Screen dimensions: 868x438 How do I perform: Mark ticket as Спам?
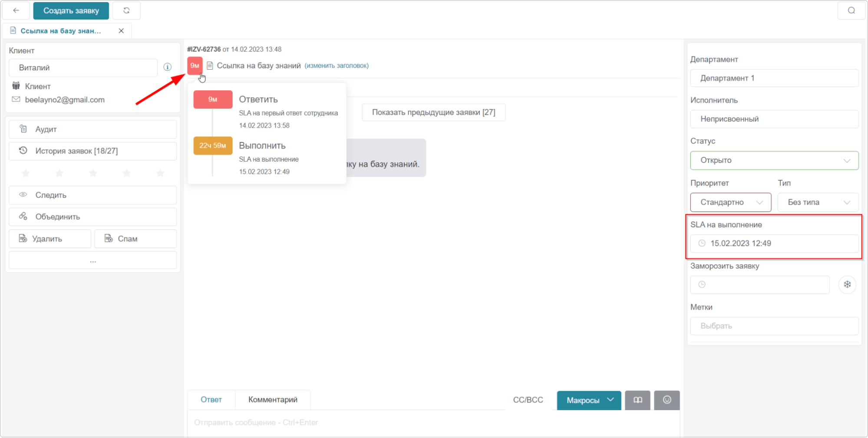[135, 239]
